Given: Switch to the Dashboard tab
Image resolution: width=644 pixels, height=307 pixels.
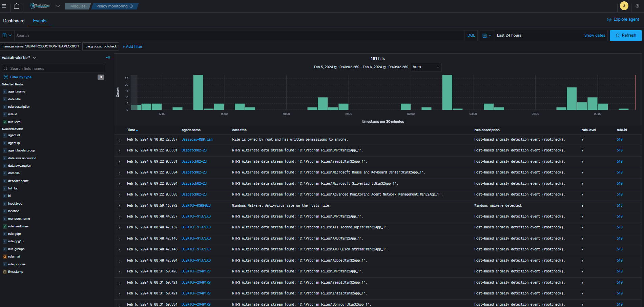Looking at the screenshot, I should [x=14, y=21].
